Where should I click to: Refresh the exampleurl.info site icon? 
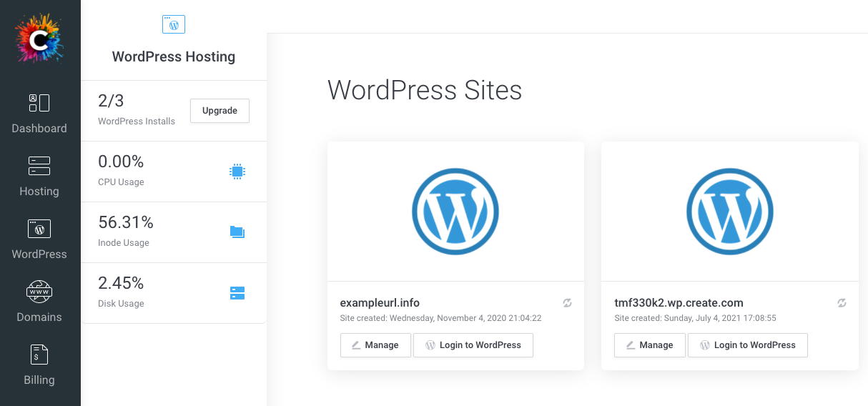567,303
